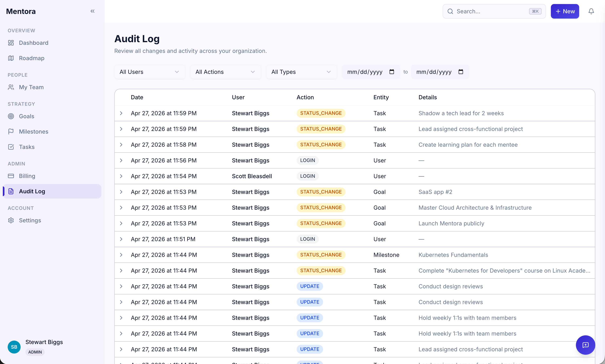Screen dimensions: 605x364
Task: Expand the Master Cloud Architecture row
Action: (x=121, y=207)
